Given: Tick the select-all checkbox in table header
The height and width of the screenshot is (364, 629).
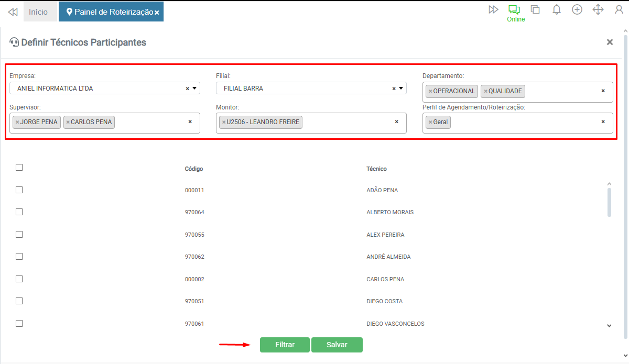Looking at the screenshot, I should (x=19, y=168).
